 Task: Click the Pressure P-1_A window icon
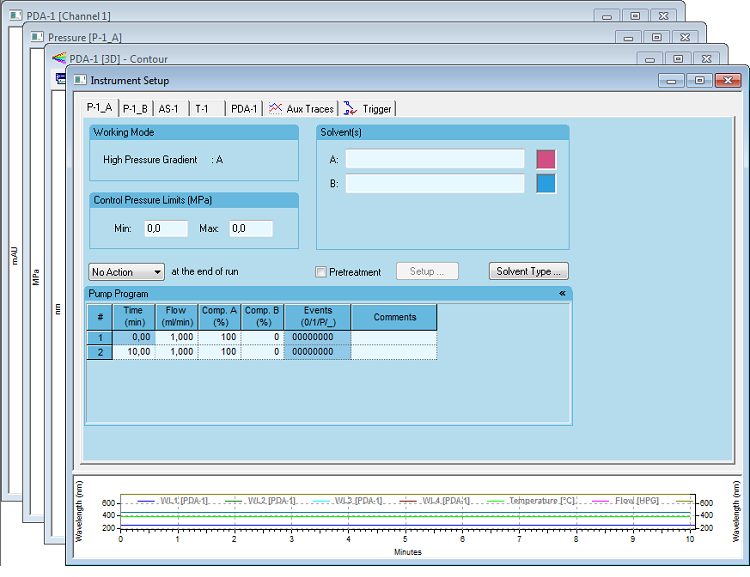point(38,37)
